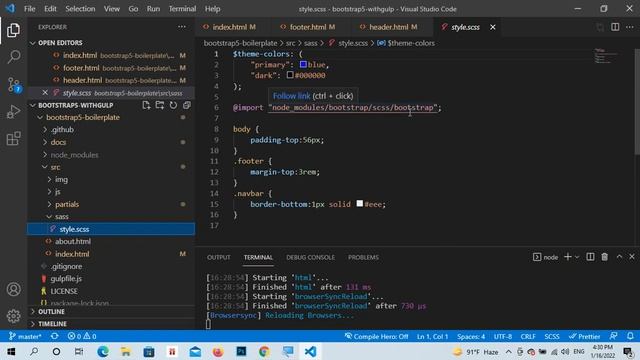Split the terminal panel
640x360 pixels.
coord(590,257)
